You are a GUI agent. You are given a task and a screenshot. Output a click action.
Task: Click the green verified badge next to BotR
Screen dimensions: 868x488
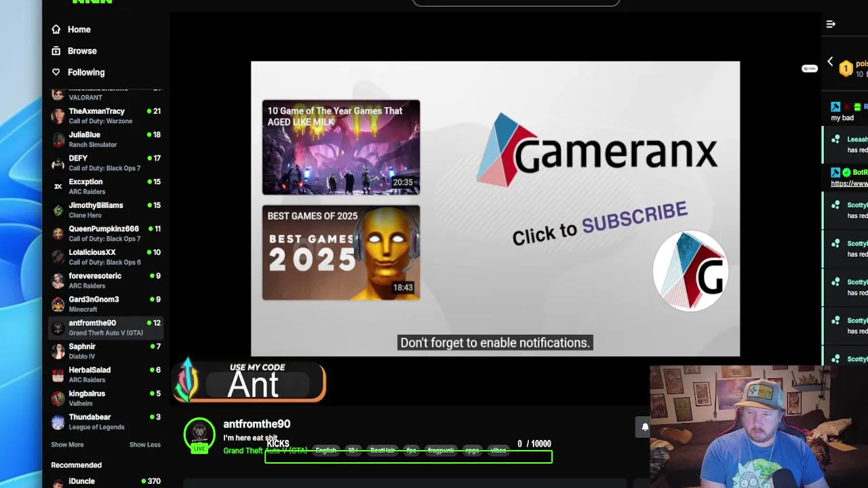(x=846, y=172)
